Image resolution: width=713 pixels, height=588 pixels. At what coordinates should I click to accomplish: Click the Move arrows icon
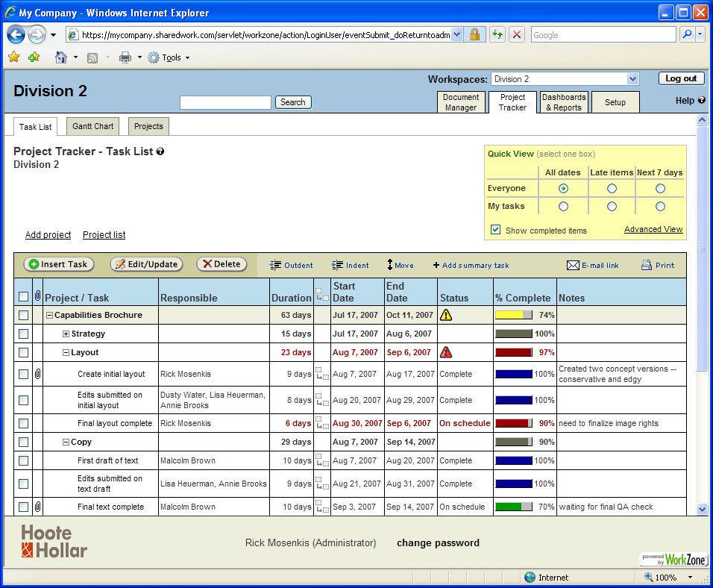[x=389, y=265]
